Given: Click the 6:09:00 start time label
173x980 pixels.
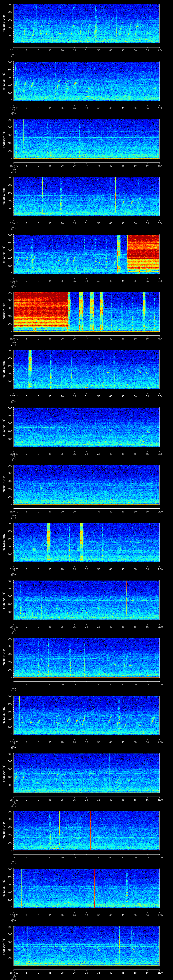Looking at the screenshot, I should [x=14, y=511].
